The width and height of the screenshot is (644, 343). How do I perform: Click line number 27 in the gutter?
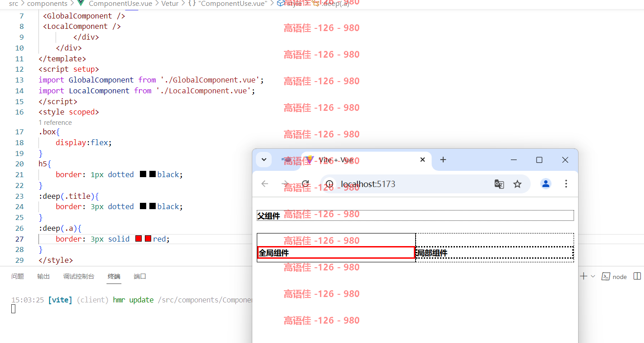pyautogui.click(x=19, y=239)
